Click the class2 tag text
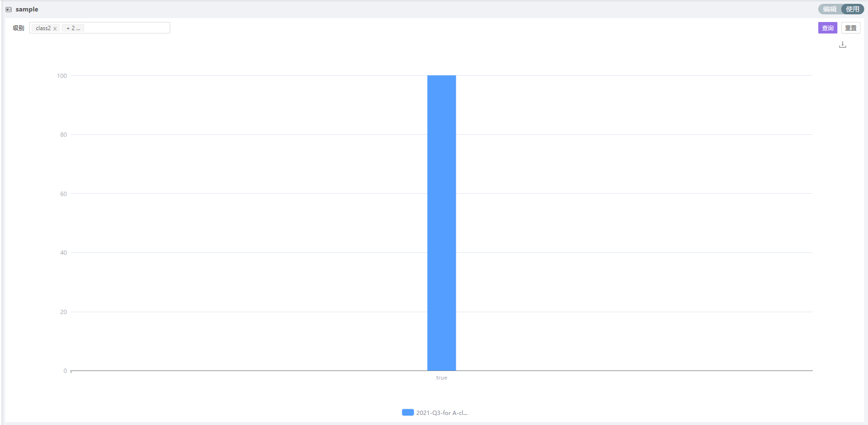The image size is (868, 425). click(x=43, y=28)
